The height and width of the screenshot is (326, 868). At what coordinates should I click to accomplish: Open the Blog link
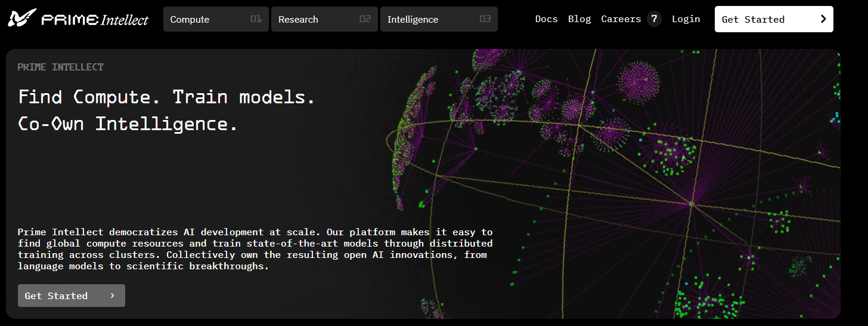coord(579,19)
